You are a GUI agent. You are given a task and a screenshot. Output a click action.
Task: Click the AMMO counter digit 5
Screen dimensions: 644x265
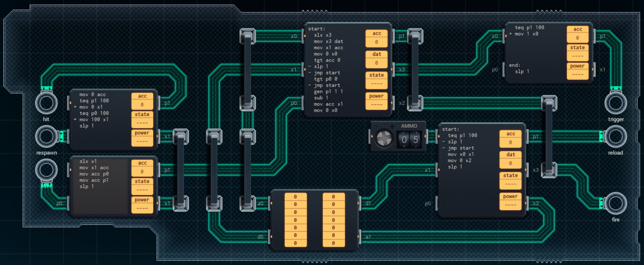415,140
